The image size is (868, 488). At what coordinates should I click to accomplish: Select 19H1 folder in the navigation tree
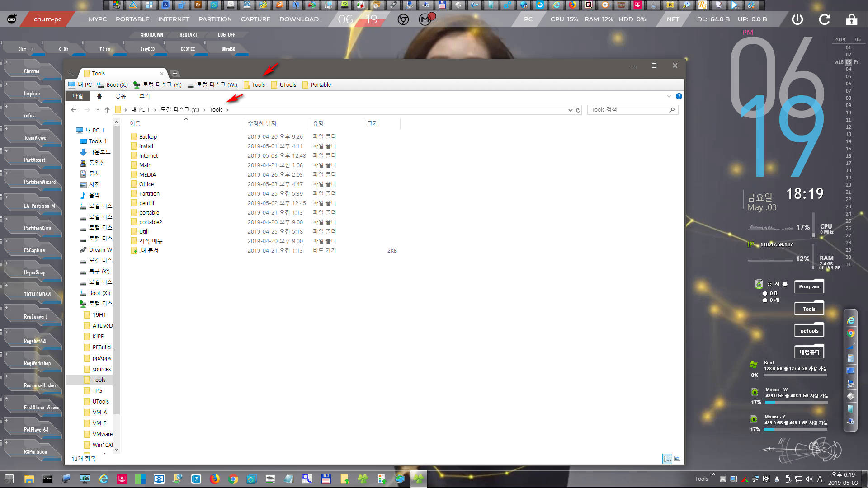[99, 314]
